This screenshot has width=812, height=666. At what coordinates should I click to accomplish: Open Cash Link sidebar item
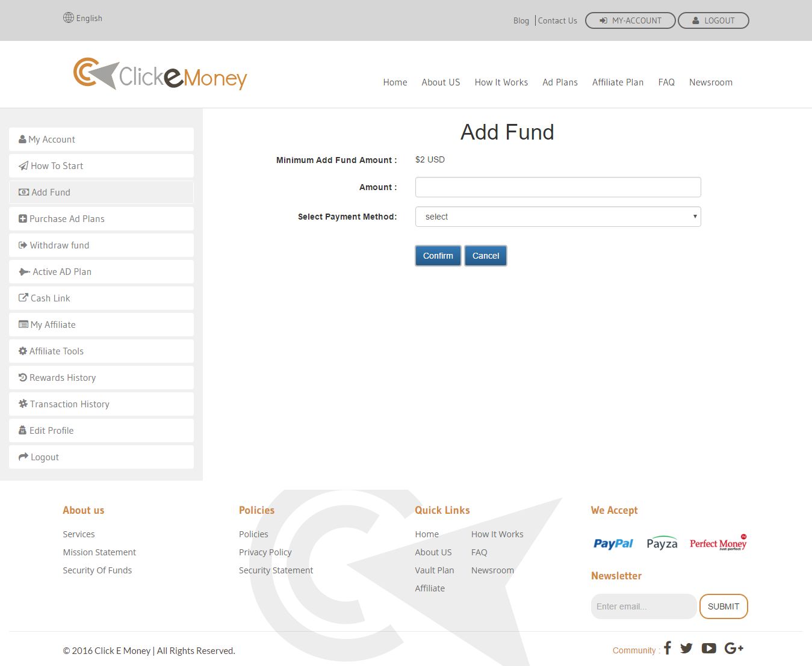click(x=101, y=298)
